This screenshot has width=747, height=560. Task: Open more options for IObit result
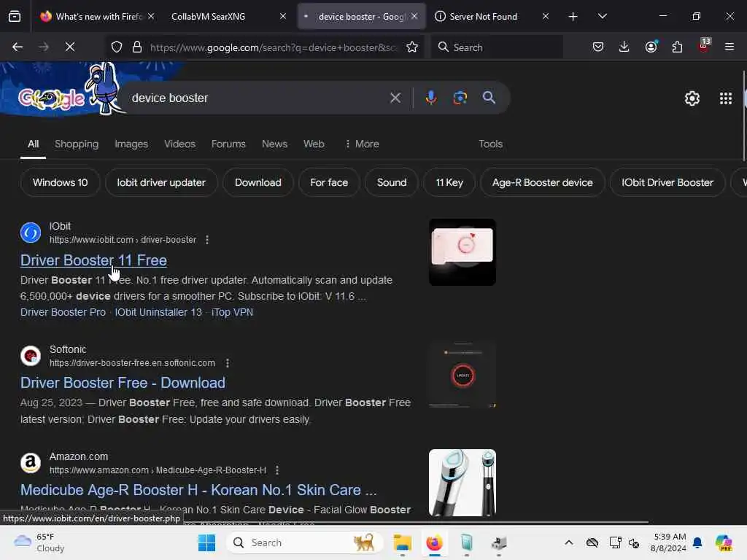click(206, 240)
